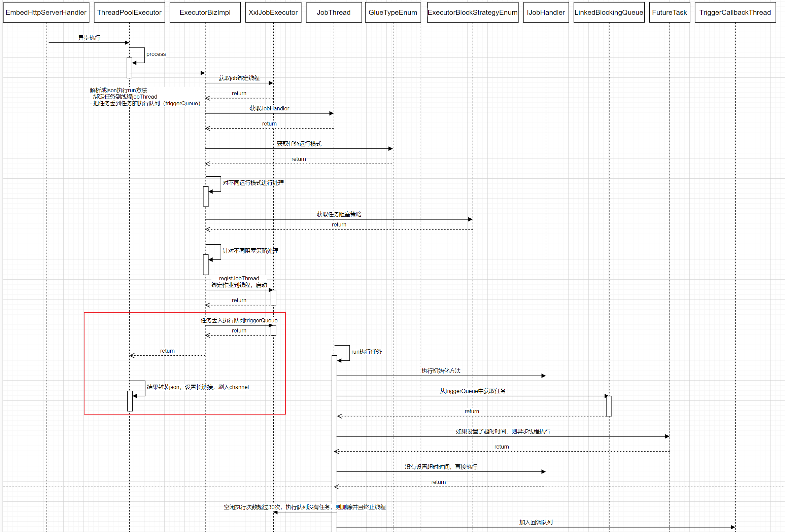The width and height of the screenshot is (785, 532).
Task: Click activation bar beside 结果封装json label
Action: 130,401
